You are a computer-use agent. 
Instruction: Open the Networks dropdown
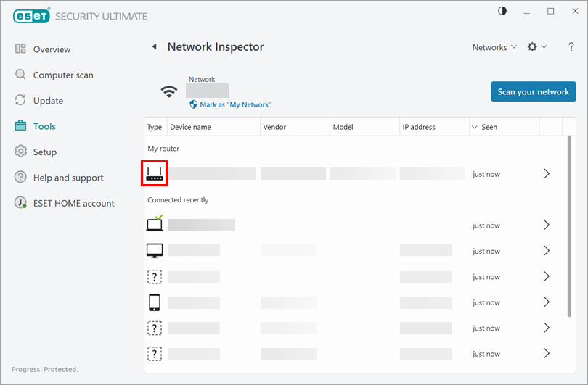[x=494, y=47]
